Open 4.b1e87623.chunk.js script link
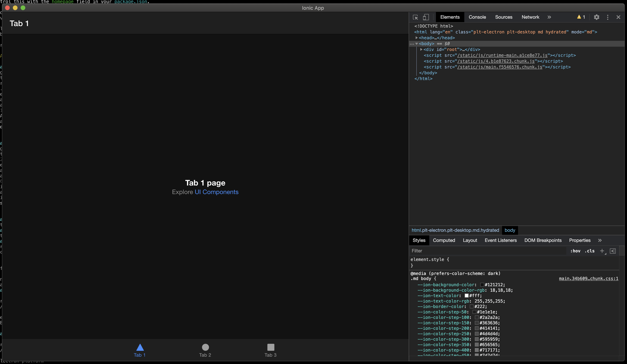The width and height of the screenshot is (627, 364). pyautogui.click(x=496, y=61)
